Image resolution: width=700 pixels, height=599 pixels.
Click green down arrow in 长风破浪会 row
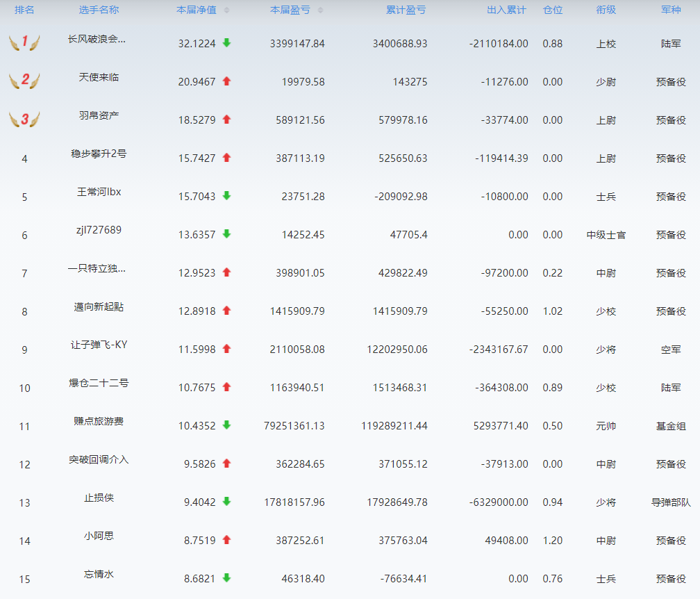tap(227, 43)
